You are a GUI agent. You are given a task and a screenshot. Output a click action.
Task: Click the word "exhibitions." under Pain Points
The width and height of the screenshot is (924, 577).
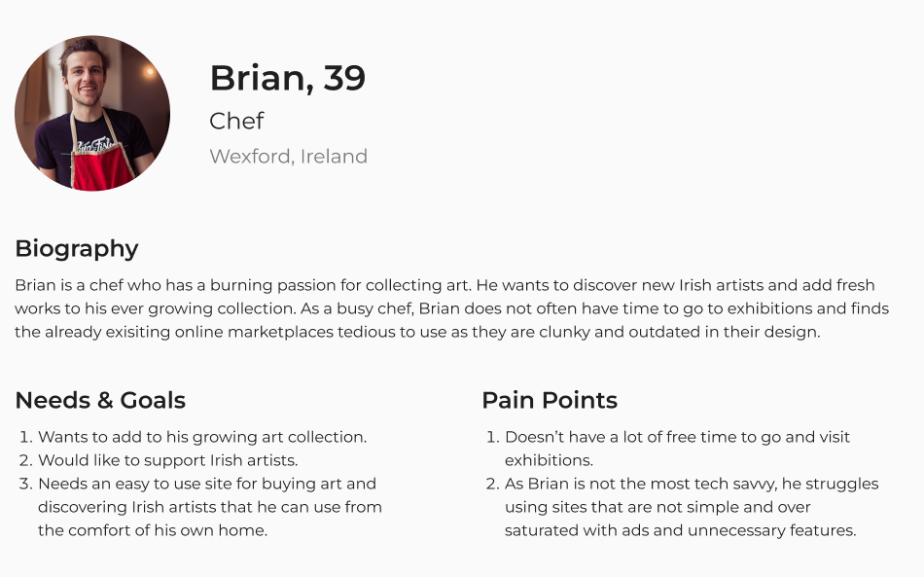[x=549, y=461]
